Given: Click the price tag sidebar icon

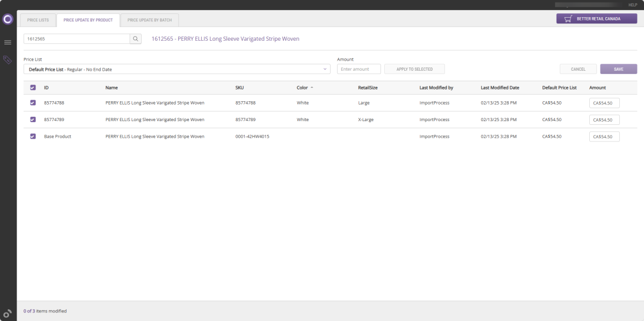Looking at the screenshot, I should (8, 59).
